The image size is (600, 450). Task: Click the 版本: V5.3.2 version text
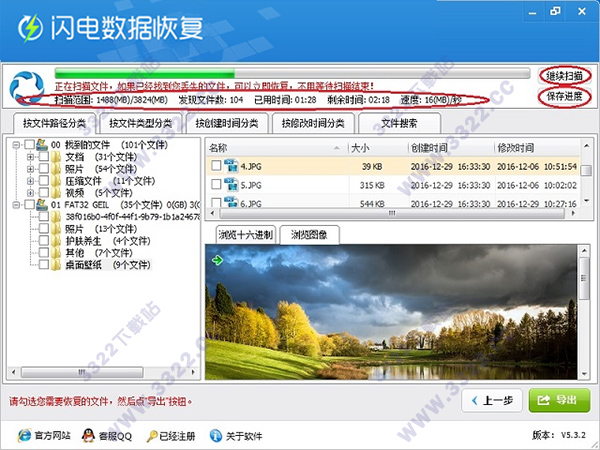[559, 435]
